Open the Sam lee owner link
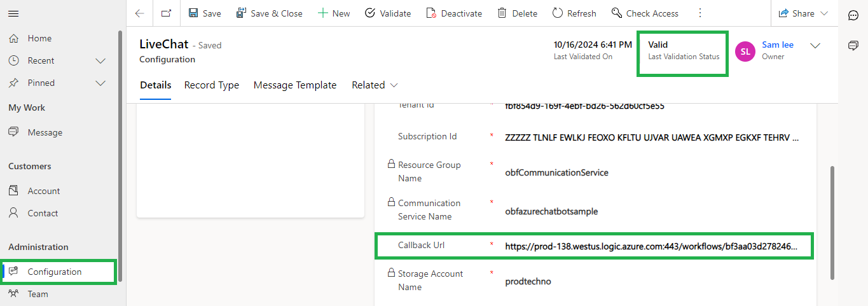 tap(778, 45)
